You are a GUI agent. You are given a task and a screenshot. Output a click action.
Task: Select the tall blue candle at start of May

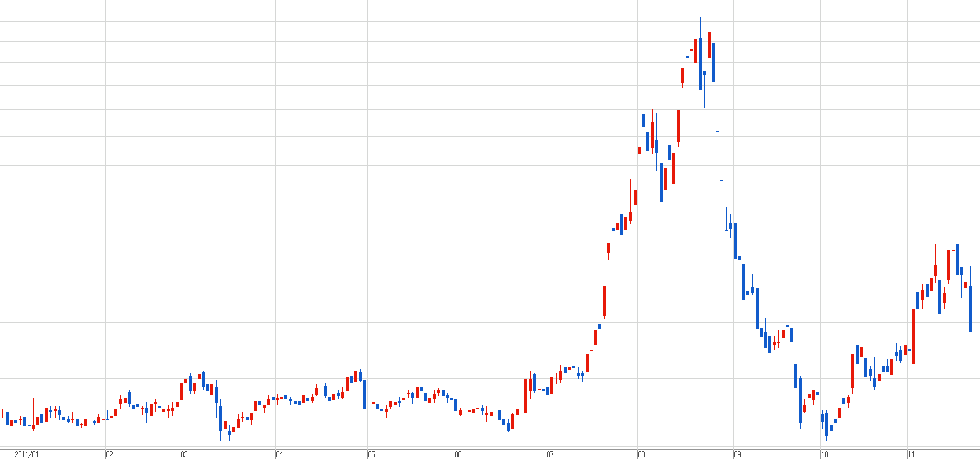click(364, 394)
